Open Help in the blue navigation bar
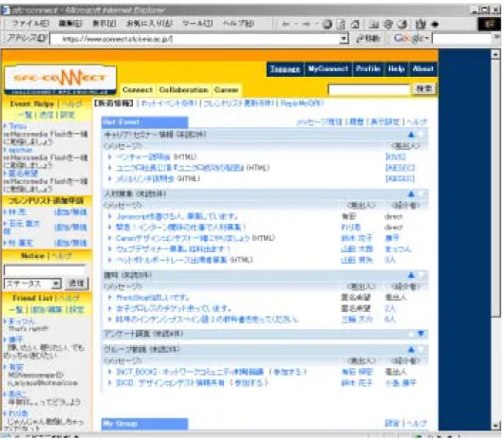Screen dimensions: 504x440 396,69
